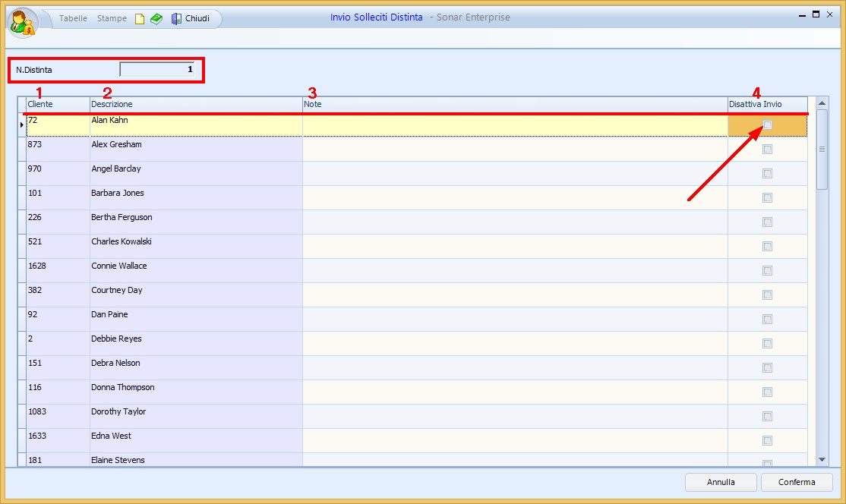
Task: Open the Tabelle menu
Action: click(73, 18)
